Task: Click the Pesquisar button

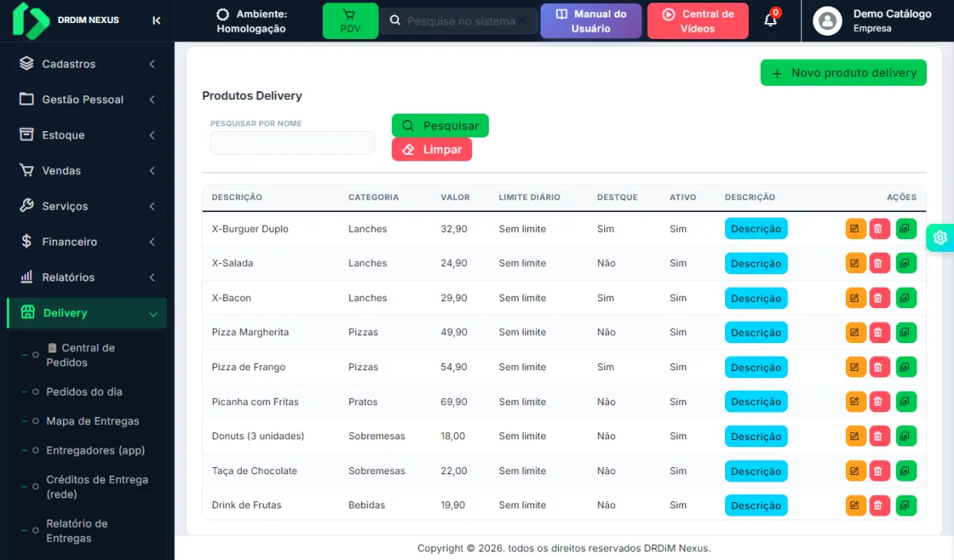Action: [x=440, y=126]
